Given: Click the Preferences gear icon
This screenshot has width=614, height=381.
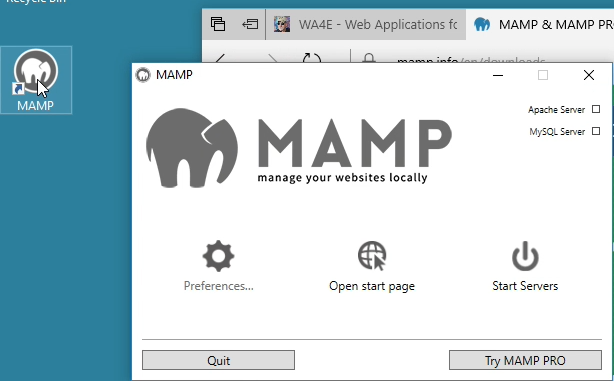Looking at the screenshot, I should pyautogui.click(x=219, y=256).
